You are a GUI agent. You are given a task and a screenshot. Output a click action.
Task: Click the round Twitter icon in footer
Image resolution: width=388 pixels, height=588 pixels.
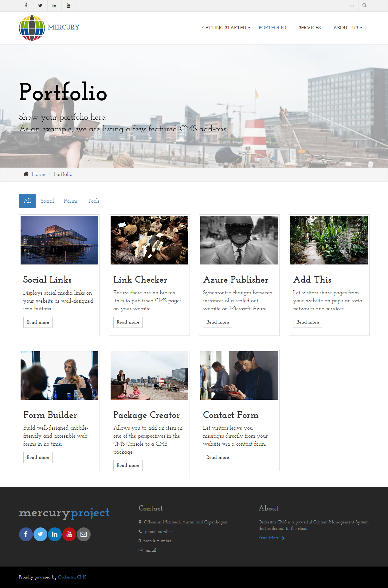coord(40,534)
